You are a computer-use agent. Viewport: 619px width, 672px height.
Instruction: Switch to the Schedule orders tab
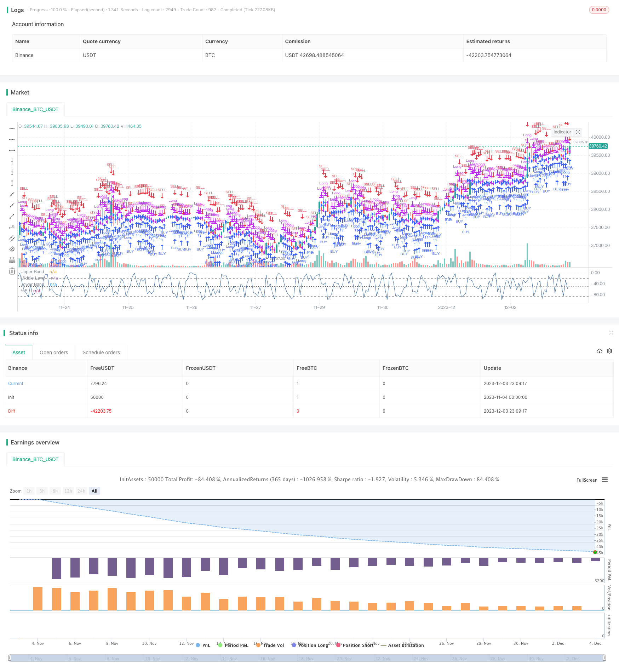click(x=101, y=352)
